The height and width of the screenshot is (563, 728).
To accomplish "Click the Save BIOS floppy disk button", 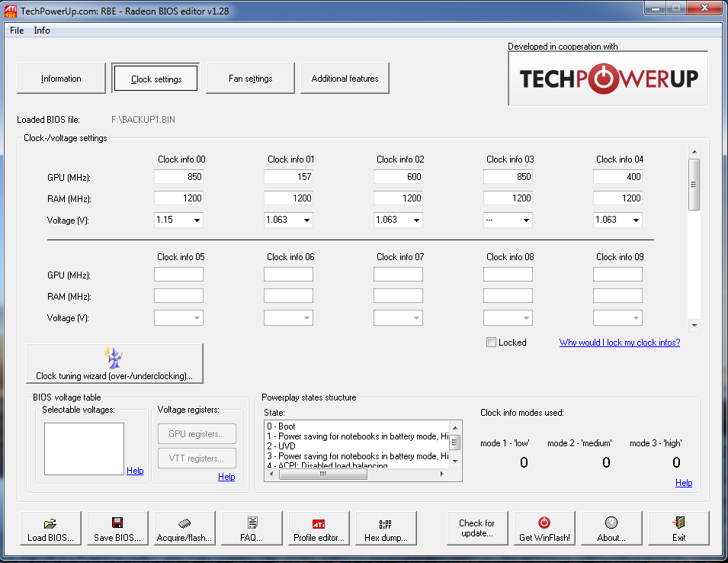I will [x=117, y=528].
